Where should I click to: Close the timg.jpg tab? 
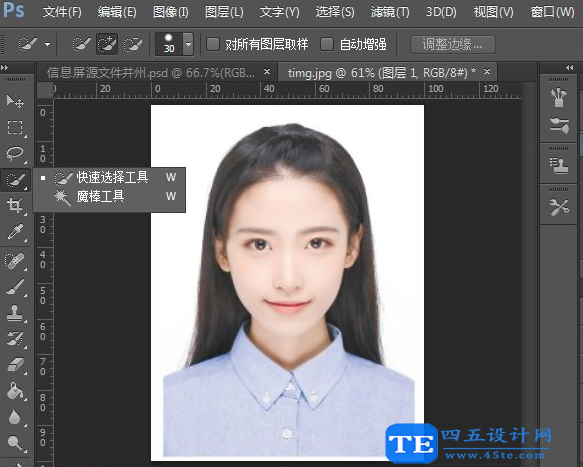click(x=487, y=71)
